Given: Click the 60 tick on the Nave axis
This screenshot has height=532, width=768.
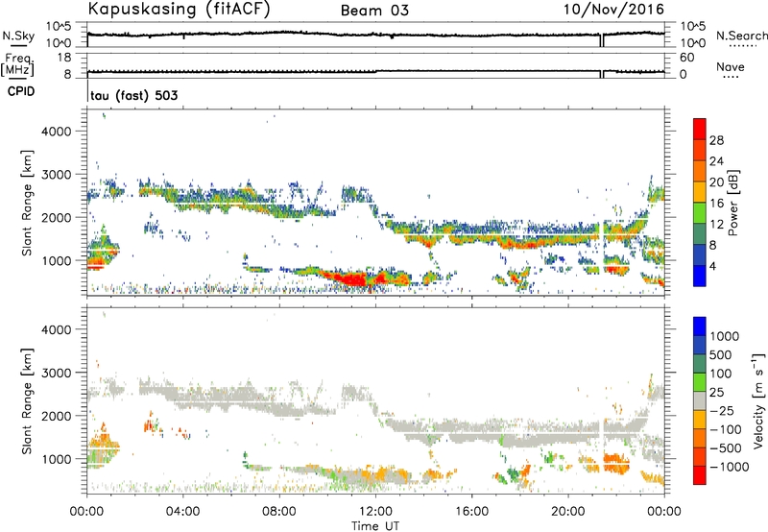Looking at the screenshot, I should click(686, 58).
